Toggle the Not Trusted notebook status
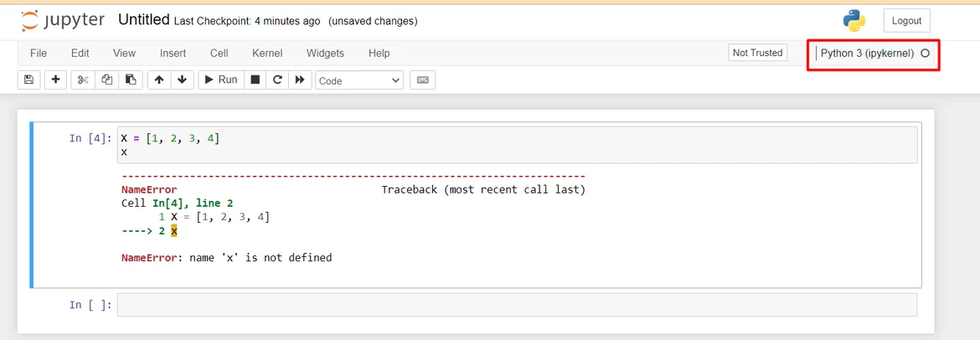 pos(757,53)
